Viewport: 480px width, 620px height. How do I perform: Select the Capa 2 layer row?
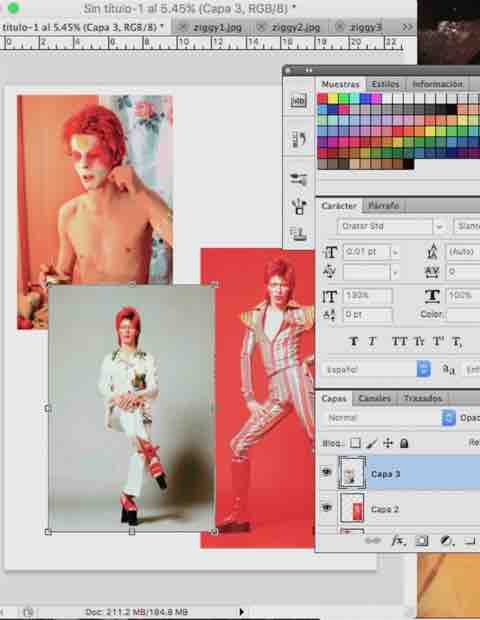pos(399,508)
